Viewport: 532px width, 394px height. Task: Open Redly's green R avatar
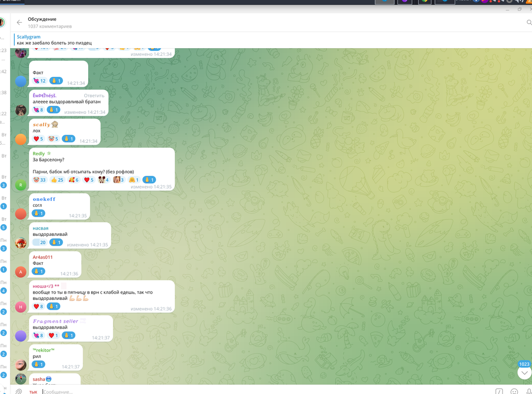(x=21, y=185)
